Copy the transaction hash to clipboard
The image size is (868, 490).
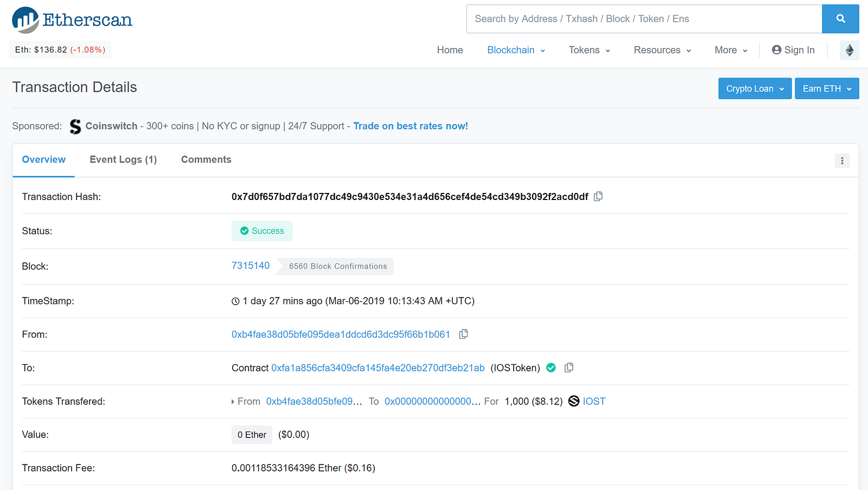[x=598, y=196]
